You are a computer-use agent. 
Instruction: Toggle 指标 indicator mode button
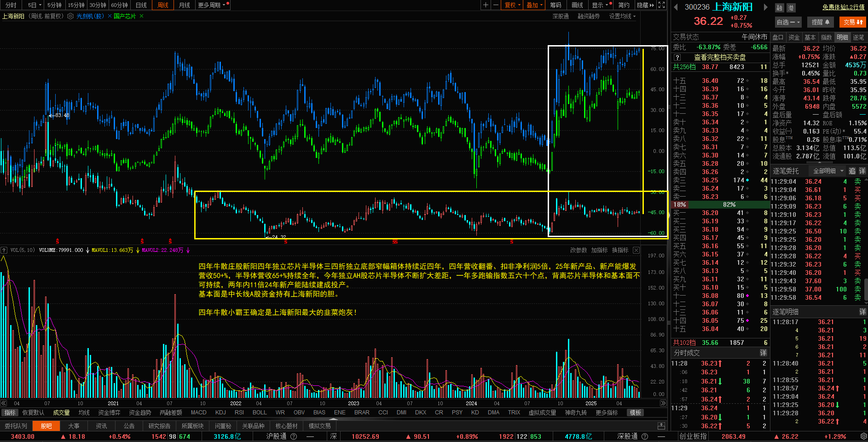coord(10,413)
